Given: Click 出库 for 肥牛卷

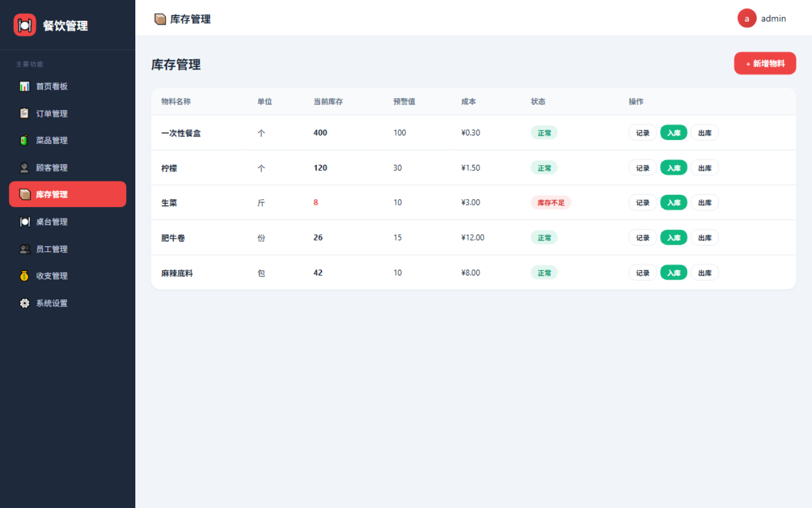Looking at the screenshot, I should (704, 238).
